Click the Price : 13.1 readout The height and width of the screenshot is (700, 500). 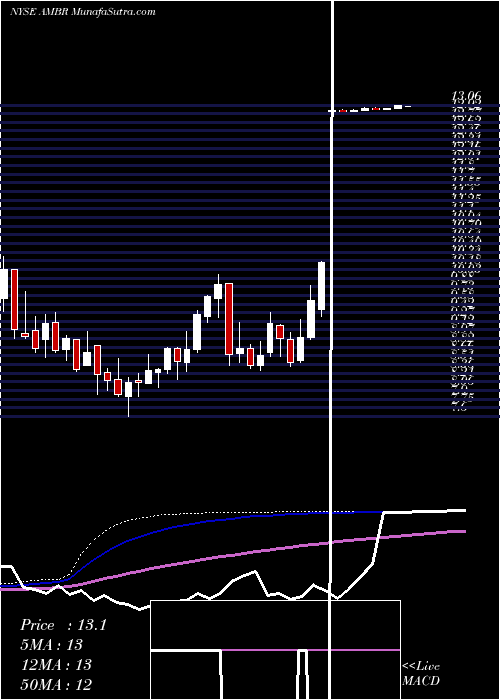63,625
